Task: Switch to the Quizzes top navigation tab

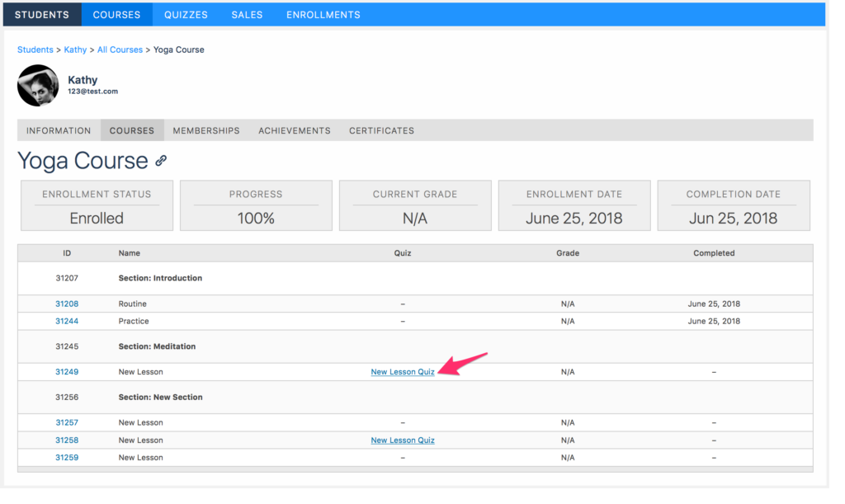Action: pos(186,15)
